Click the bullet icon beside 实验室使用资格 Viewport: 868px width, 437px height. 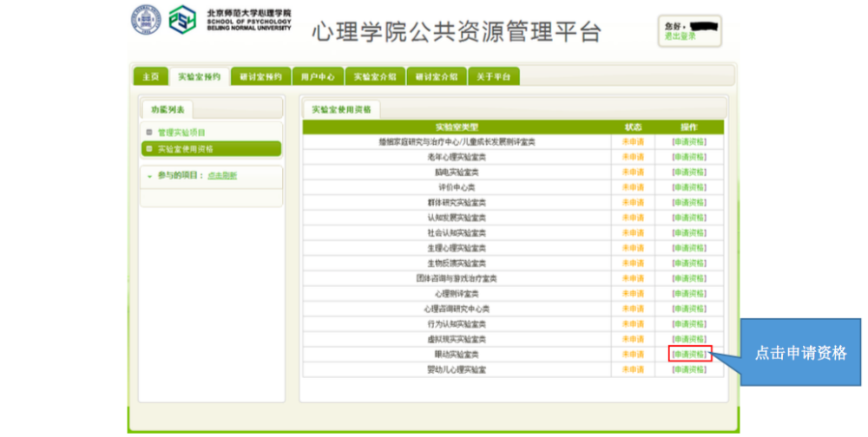click(x=149, y=148)
